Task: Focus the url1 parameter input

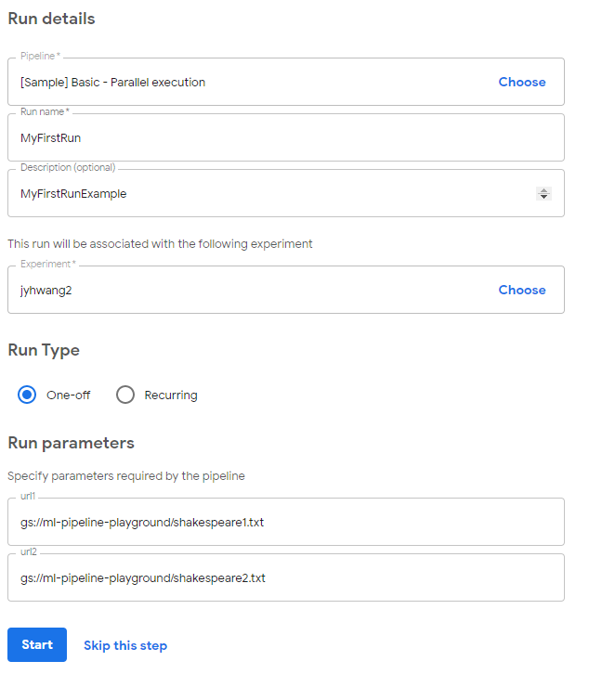Action: [x=279, y=522]
